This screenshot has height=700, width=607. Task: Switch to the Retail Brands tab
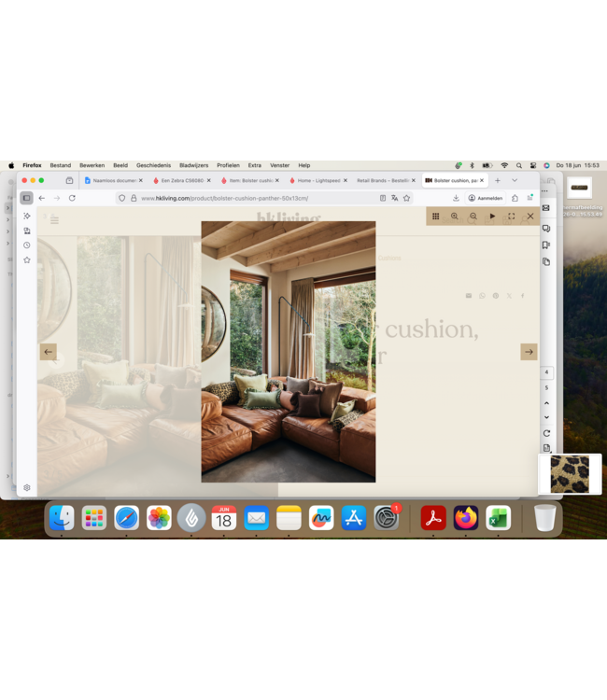pos(386,180)
